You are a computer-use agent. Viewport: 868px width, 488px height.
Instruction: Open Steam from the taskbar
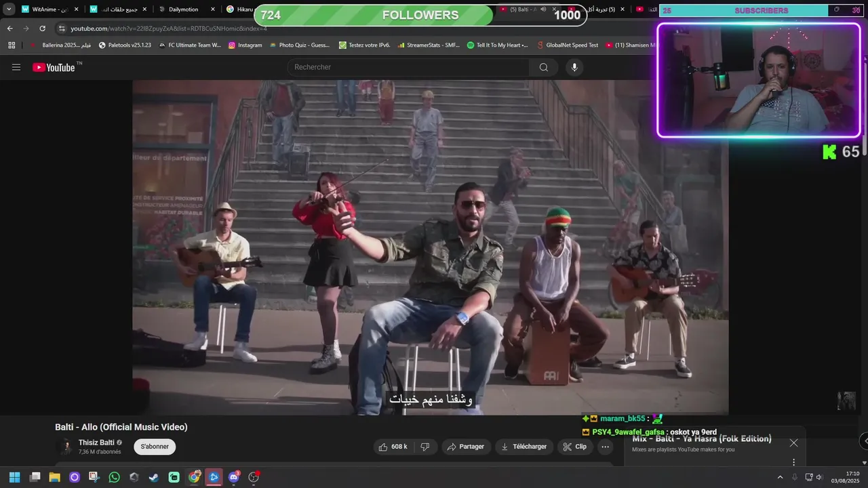coord(154,477)
